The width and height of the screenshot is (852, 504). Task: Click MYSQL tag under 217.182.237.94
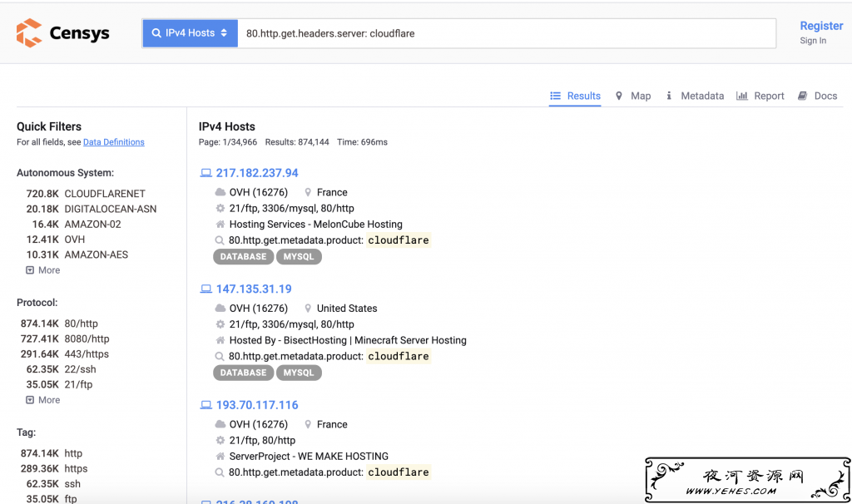tap(299, 257)
